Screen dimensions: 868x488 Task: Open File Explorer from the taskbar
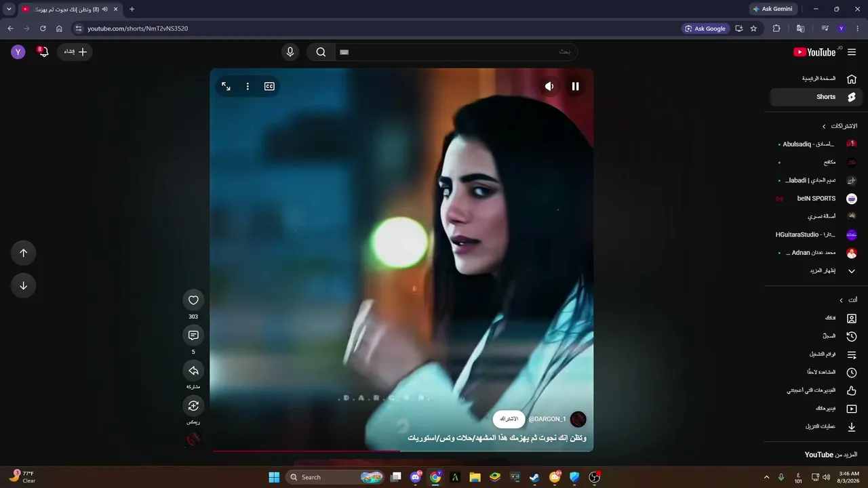[475, 477]
